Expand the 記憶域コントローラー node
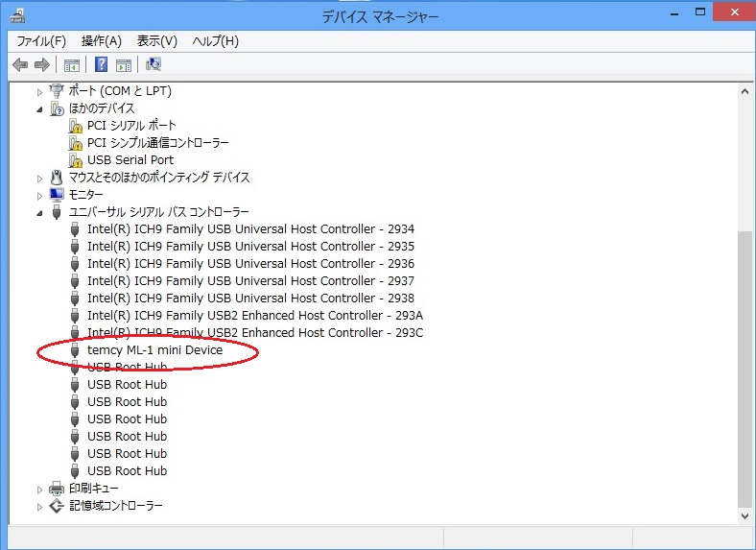 pos(39,507)
